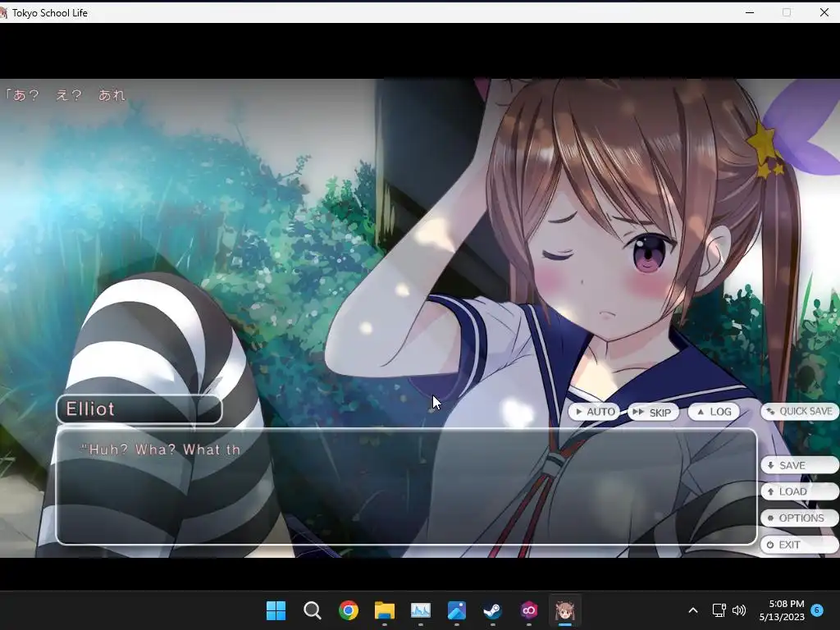Show hidden system tray icons
This screenshot has width=840, height=630.
pos(692,610)
